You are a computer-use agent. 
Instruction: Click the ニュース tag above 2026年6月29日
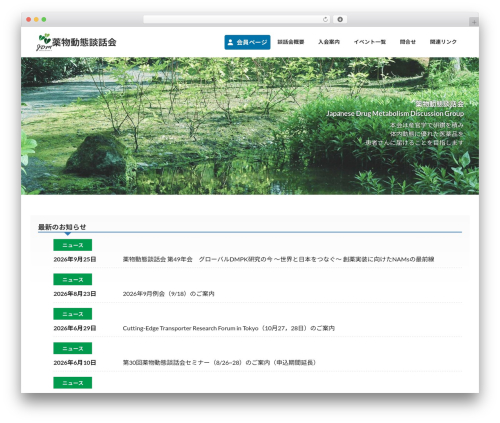73,314
